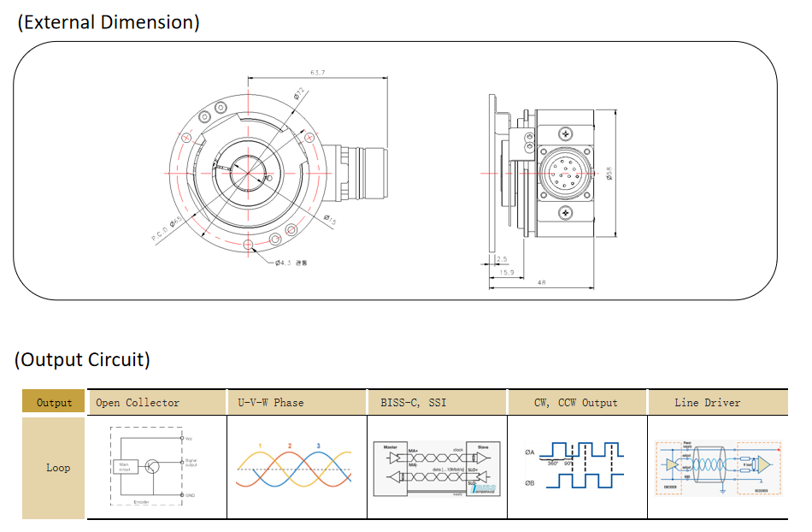Click the External Dimension heading
This screenshot has height=532, width=812.
(109, 22)
